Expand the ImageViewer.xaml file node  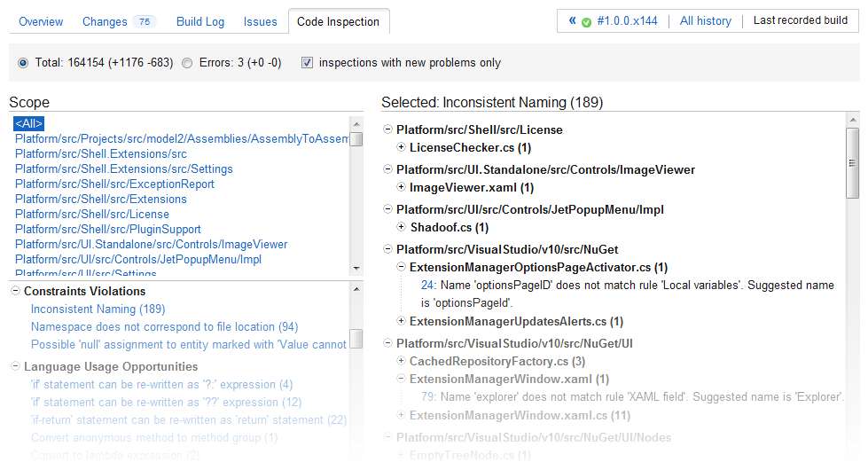point(402,187)
